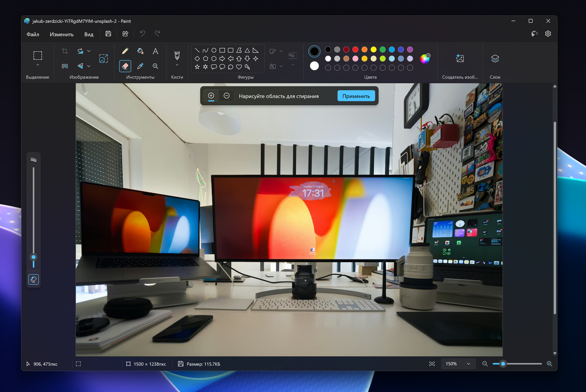The image size is (586, 392).
Task: Expand the Flip options dropdown
Action: coord(89,66)
